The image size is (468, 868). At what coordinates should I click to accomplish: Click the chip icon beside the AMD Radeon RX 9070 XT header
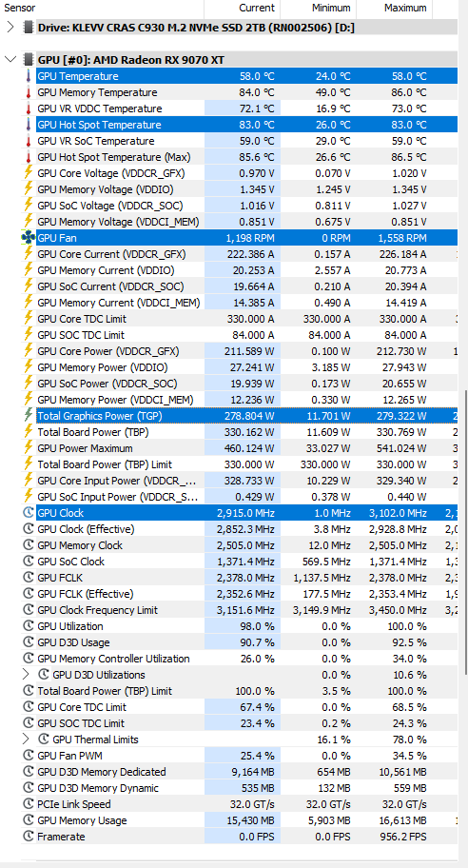(x=29, y=60)
